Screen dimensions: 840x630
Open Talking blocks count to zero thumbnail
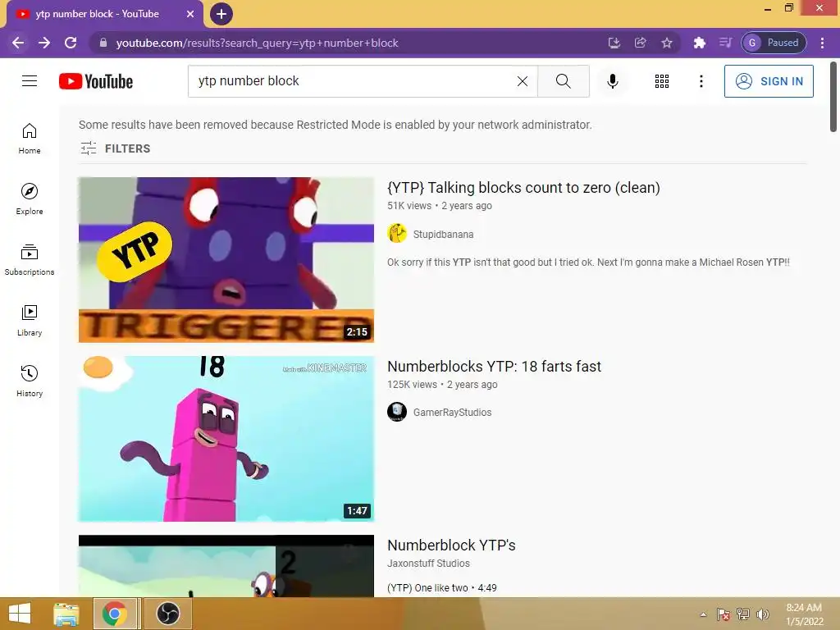[226, 260]
